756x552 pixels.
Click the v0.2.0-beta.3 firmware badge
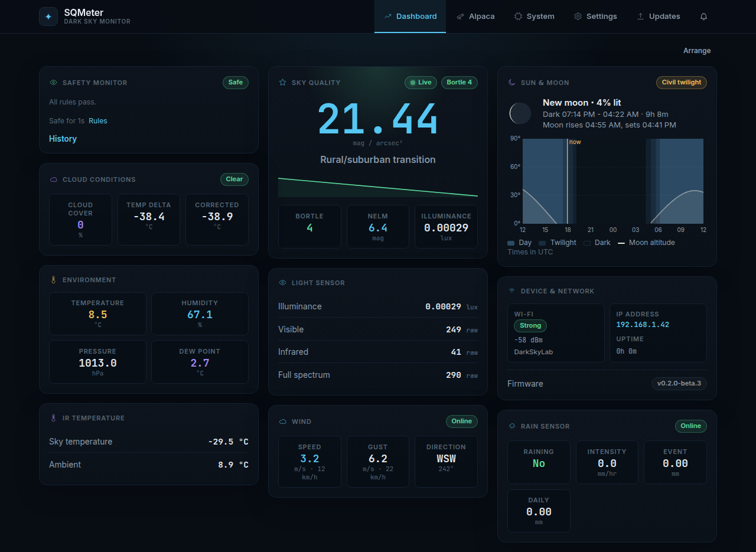click(x=679, y=384)
